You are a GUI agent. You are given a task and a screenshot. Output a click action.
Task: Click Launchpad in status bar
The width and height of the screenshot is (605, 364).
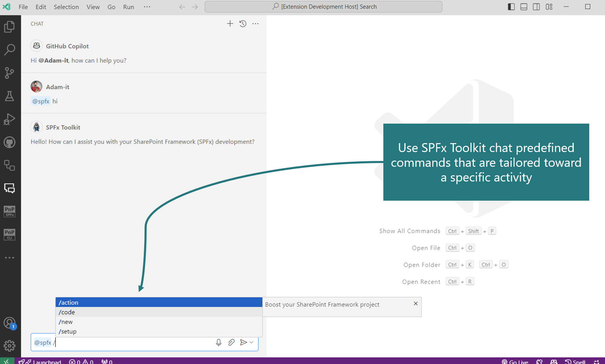pyautogui.click(x=40, y=361)
